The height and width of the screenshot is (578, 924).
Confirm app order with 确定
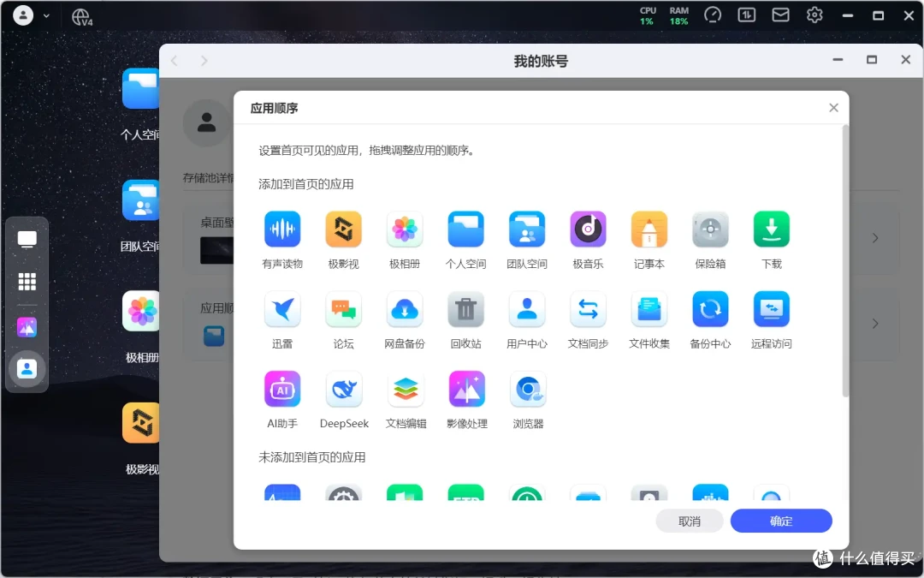[x=781, y=521]
